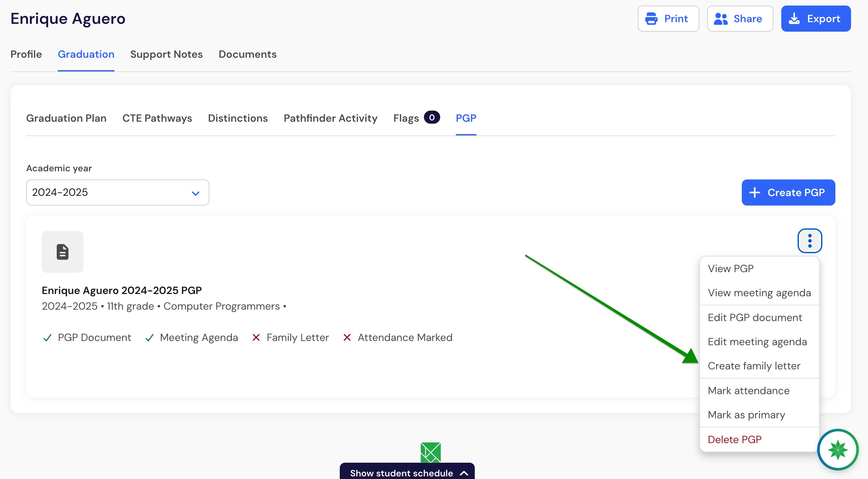
Task: Click the Attendance Marked status item
Action: (x=397, y=338)
